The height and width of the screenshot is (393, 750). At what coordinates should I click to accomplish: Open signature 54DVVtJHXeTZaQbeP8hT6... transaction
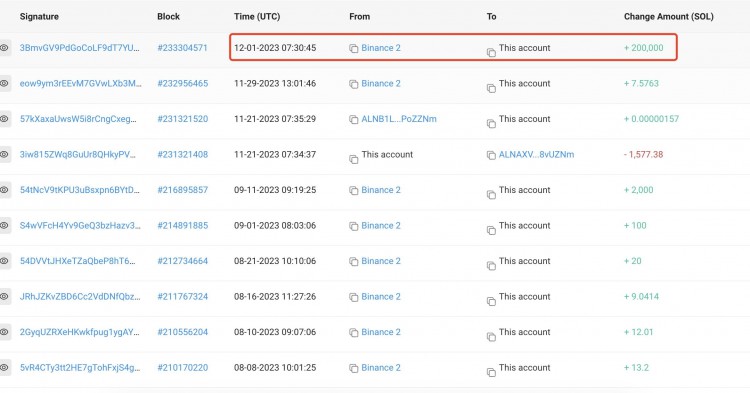(77, 261)
